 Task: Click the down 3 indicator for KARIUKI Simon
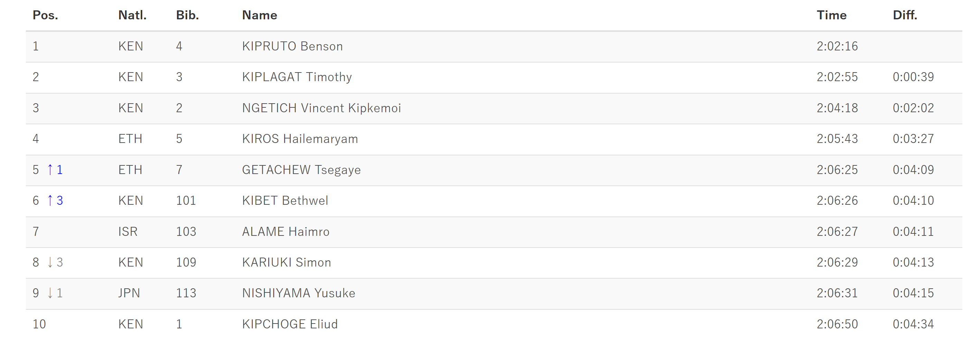tap(55, 262)
